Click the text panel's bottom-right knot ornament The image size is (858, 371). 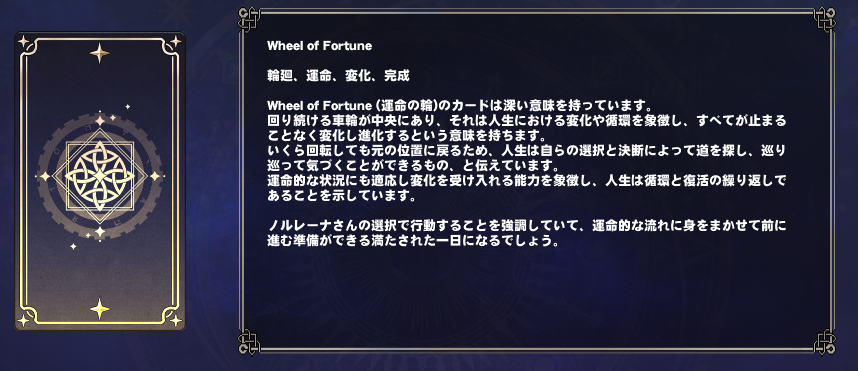pos(824,343)
